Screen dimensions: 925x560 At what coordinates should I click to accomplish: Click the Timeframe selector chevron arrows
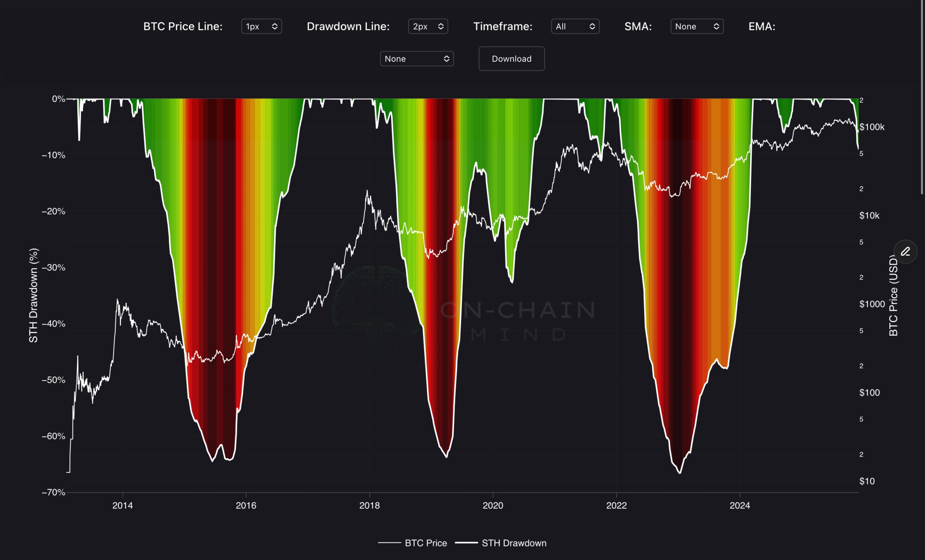592,27
